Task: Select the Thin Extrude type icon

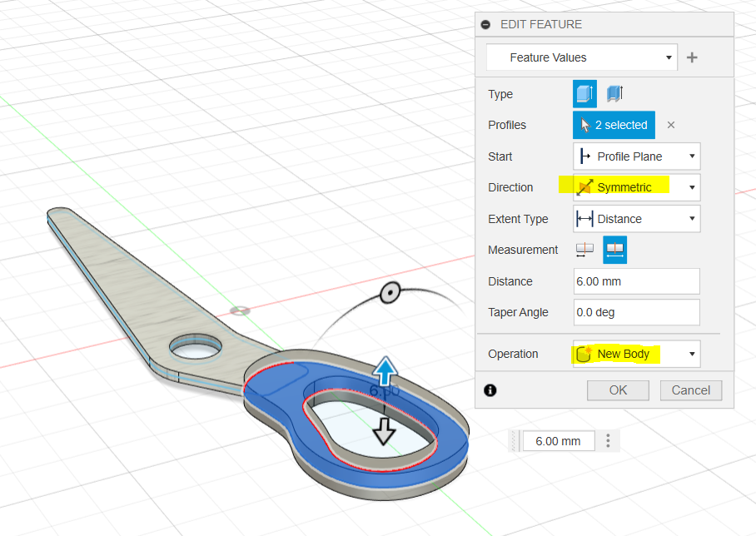Action: click(x=615, y=94)
